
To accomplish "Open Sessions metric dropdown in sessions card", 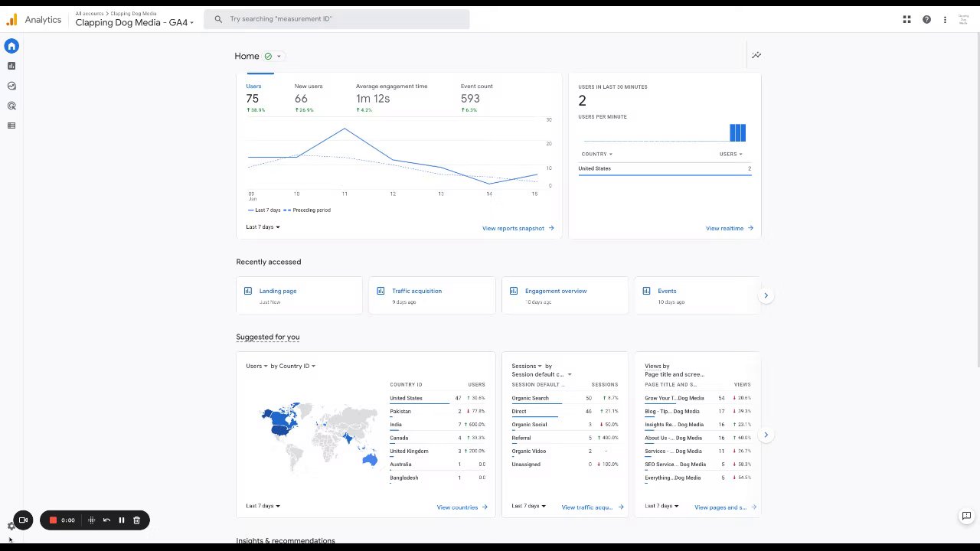I will 527,366.
